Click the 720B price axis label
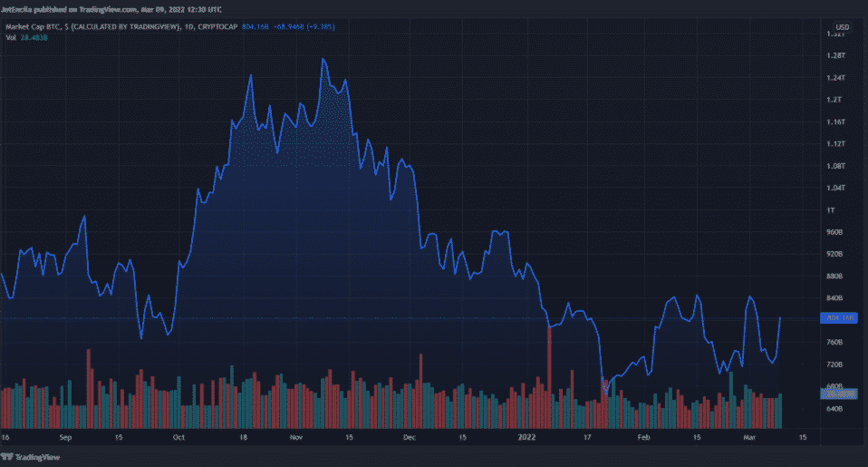Screen dimensions: 868x467 tap(834, 365)
